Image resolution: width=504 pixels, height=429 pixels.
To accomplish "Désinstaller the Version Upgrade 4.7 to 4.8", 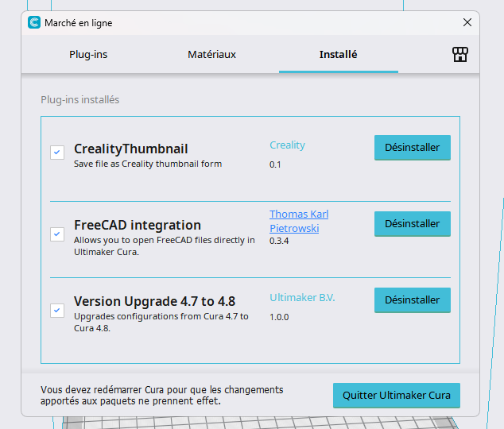I will (413, 300).
